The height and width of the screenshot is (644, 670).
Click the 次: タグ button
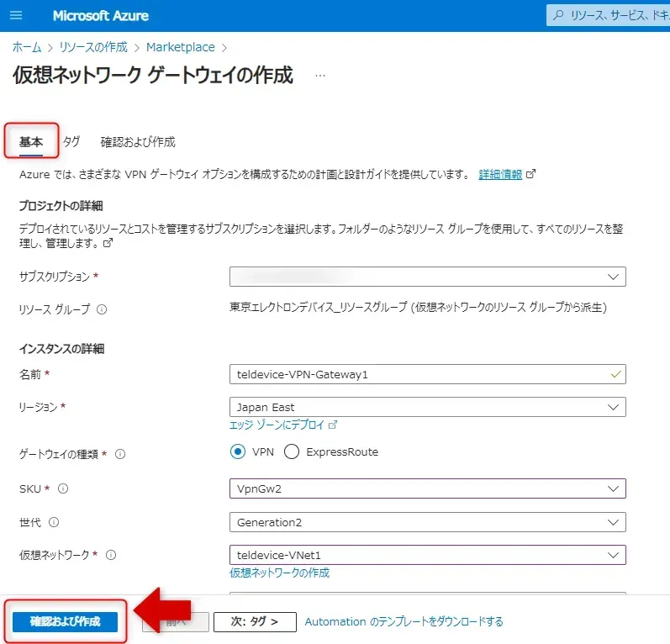click(255, 621)
